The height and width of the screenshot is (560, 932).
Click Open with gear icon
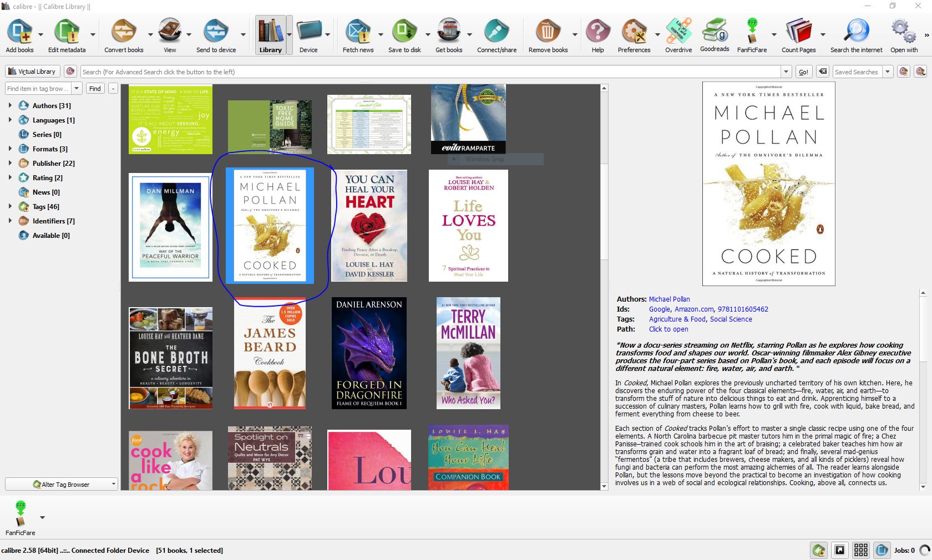point(904,31)
